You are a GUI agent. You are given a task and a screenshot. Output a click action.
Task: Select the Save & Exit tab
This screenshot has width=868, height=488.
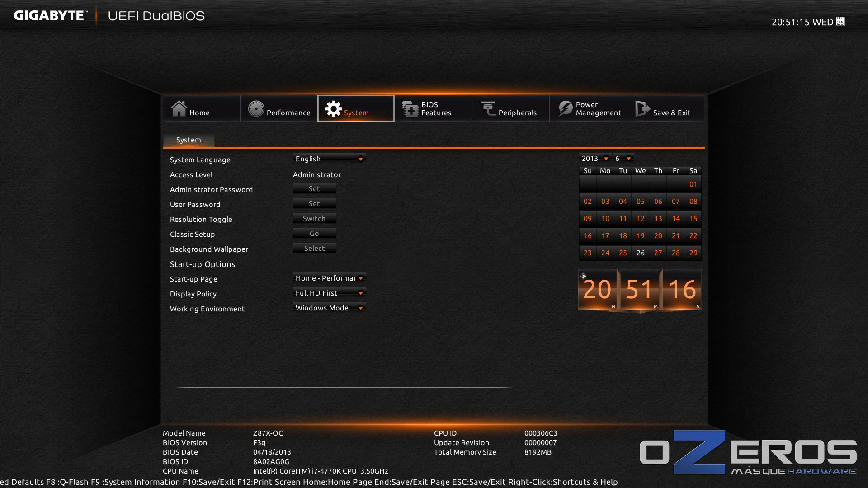pos(665,108)
